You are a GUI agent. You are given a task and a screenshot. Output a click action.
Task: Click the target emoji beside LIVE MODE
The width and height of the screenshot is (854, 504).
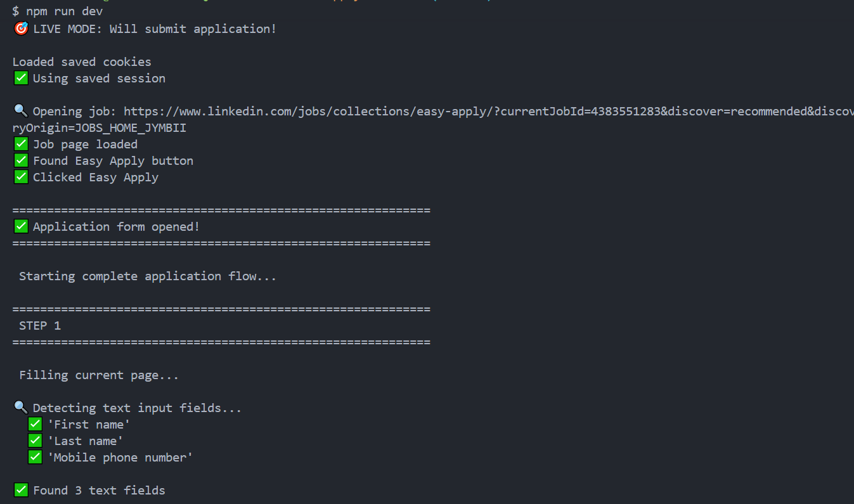21,29
